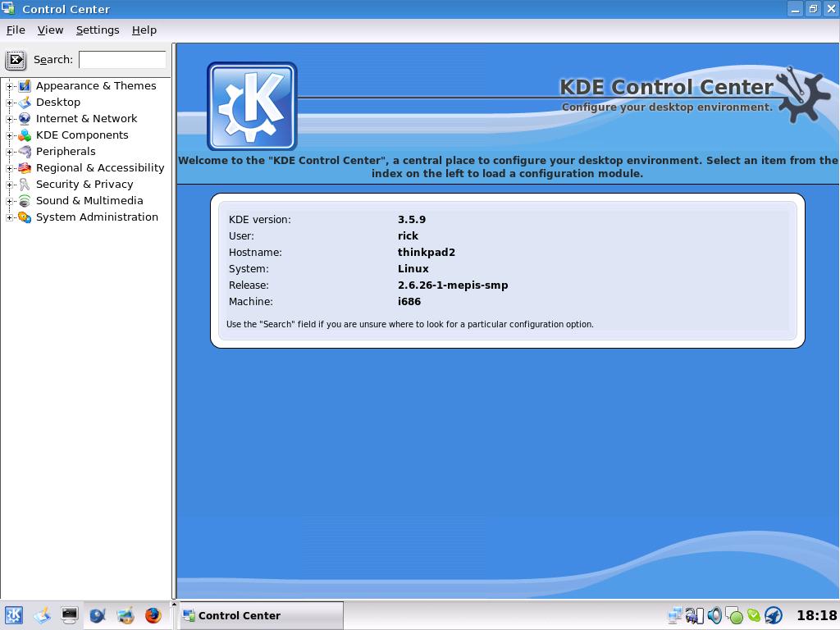Minimize the Control Center window
840x630 pixels.
(796, 9)
